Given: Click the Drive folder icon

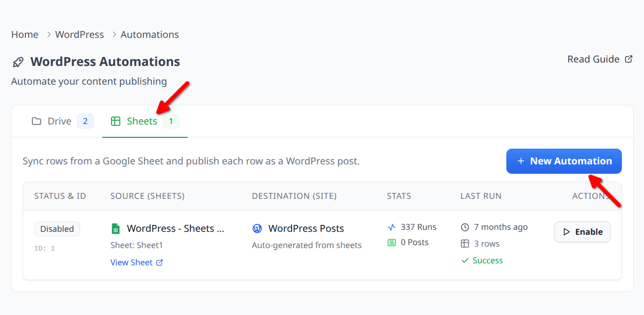Looking at the screenshot, I should [x=36, y=121].
